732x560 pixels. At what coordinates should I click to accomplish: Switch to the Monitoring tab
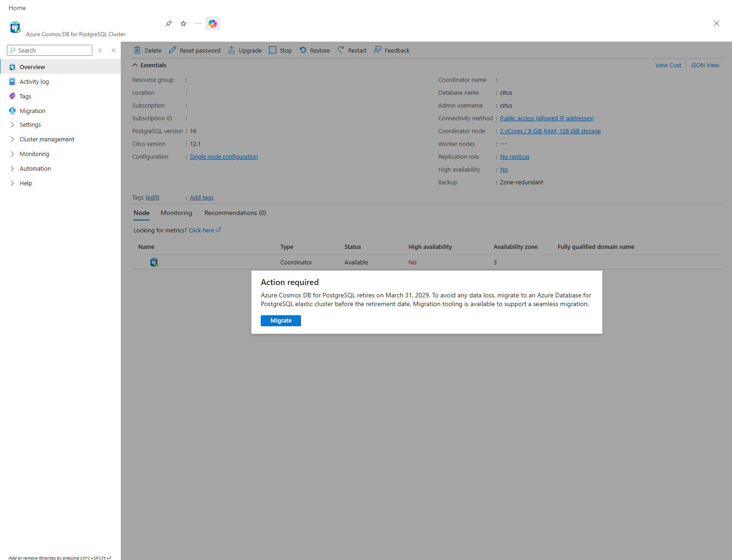point(177,213)
